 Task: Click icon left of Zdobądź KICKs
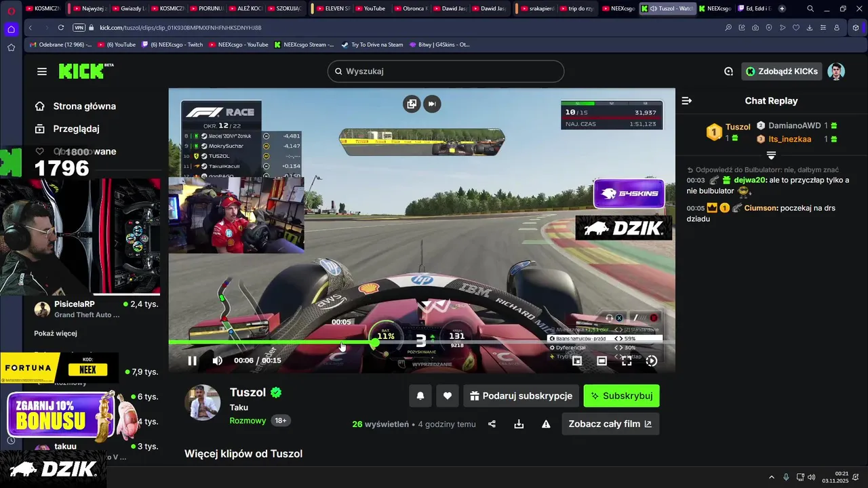pyautogui.click(x=728, y=71)
